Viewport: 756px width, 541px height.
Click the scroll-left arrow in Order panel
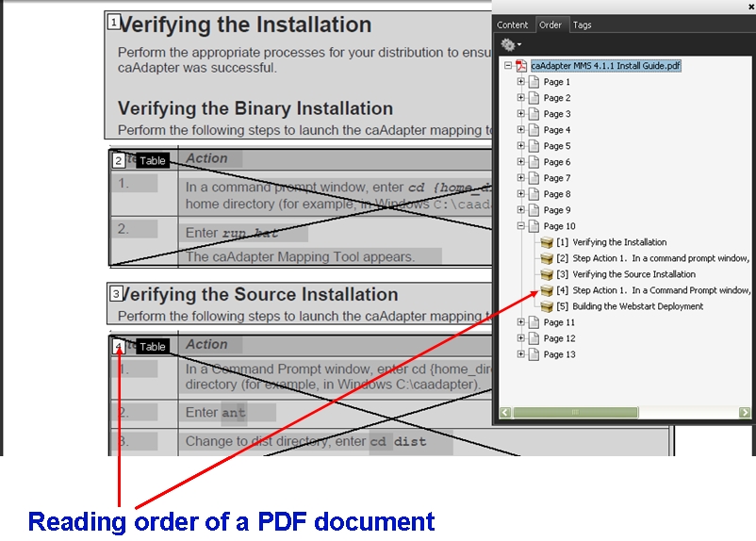pos(505,412)
